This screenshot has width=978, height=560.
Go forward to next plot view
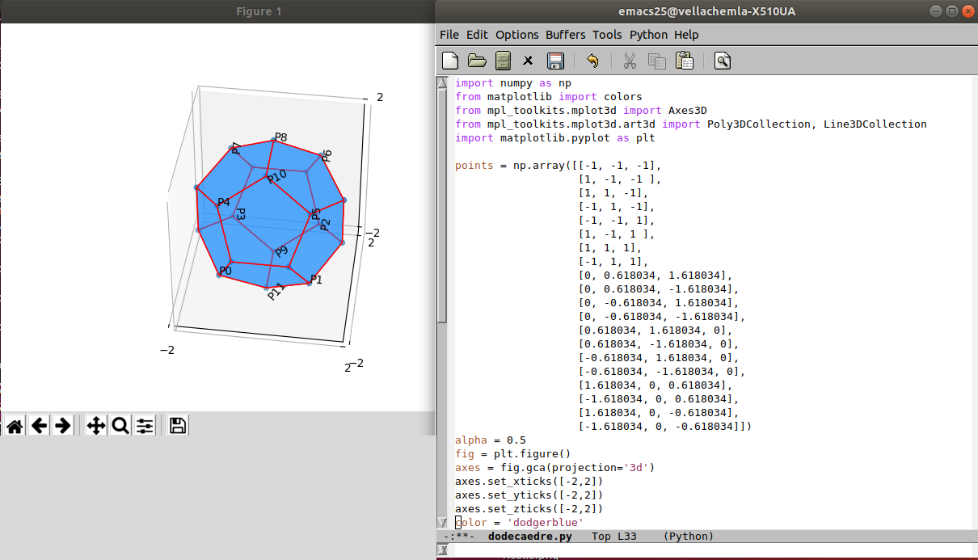point(63,425)
